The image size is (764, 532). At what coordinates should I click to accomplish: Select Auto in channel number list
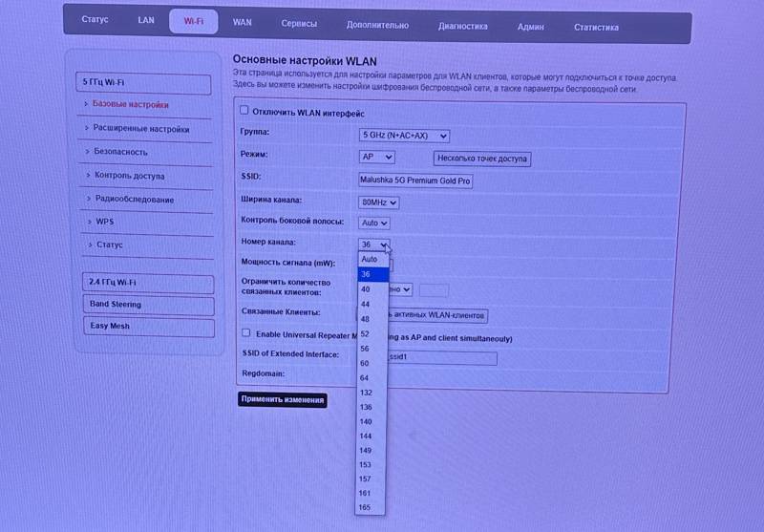pos(370,260)
